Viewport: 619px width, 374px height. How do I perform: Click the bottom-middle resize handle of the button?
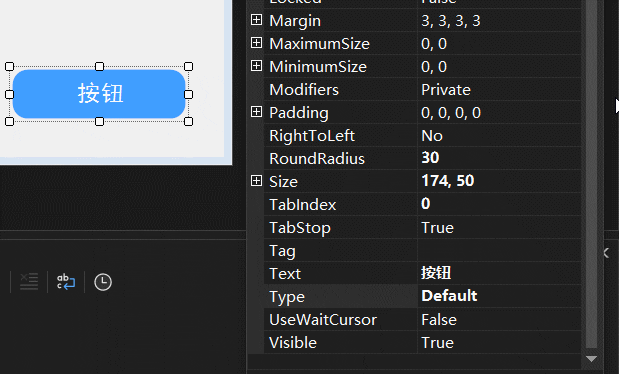(x=99, y=122)
